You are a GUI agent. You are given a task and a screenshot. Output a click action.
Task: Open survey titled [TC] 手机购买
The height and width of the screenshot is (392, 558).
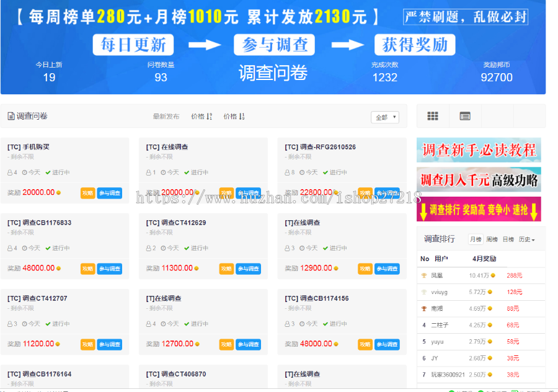point(29,147)
